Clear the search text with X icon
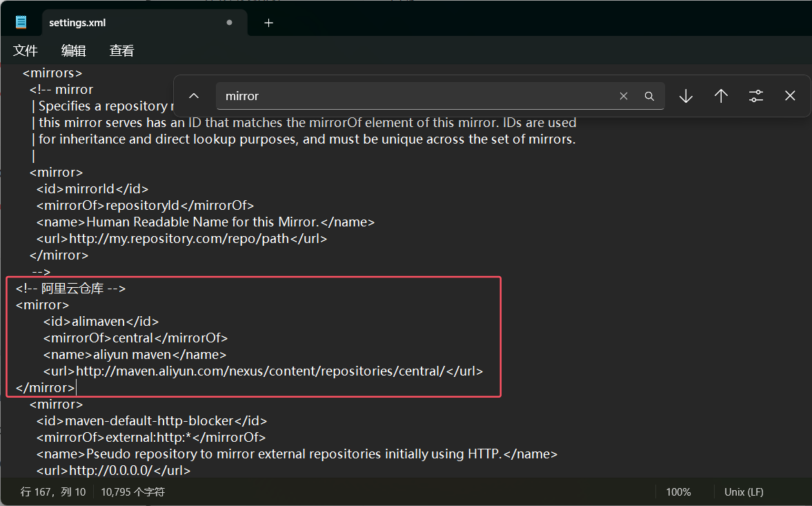Screen dimensions: 812x506 tap(624, 96)
